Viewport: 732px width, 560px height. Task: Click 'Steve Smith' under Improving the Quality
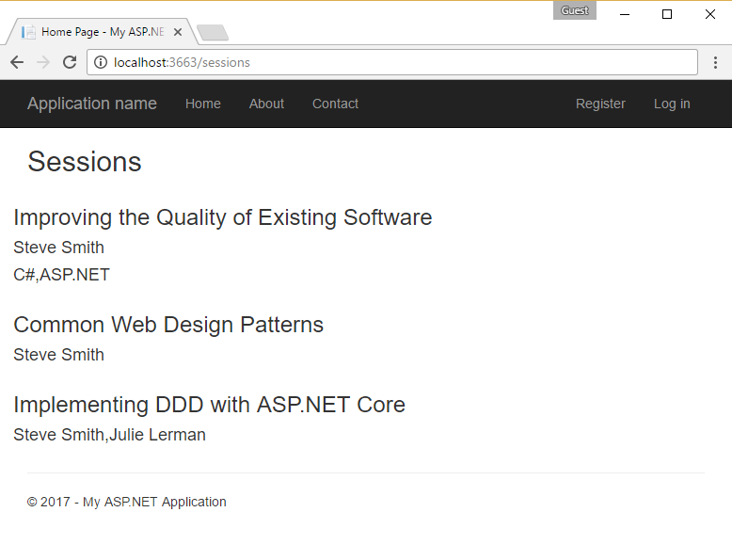[59, 248]
